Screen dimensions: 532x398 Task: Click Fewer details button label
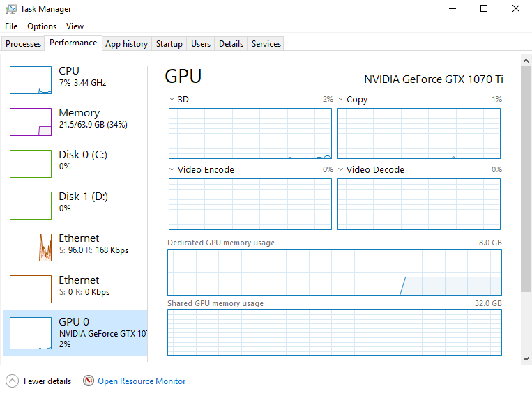(47, 381)
